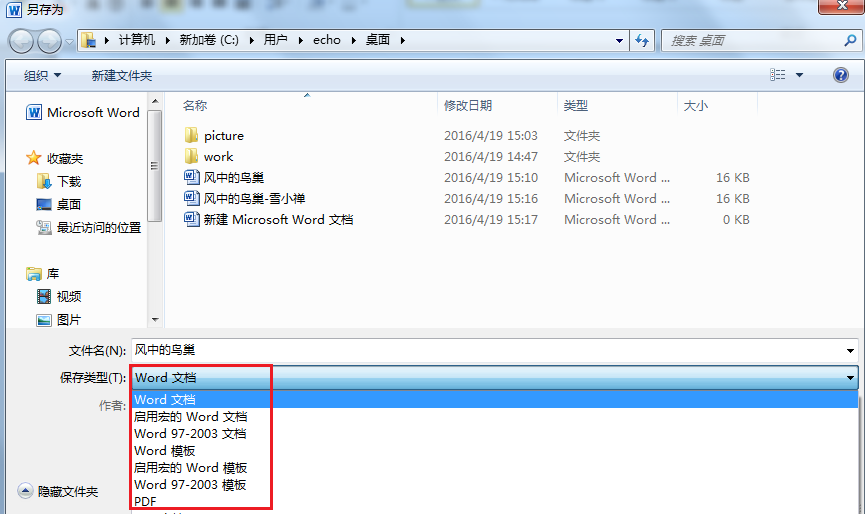Expand arrow after echo breadcrumb
The height and width of the screenshot is (514, 865).
tap(354, 40)
